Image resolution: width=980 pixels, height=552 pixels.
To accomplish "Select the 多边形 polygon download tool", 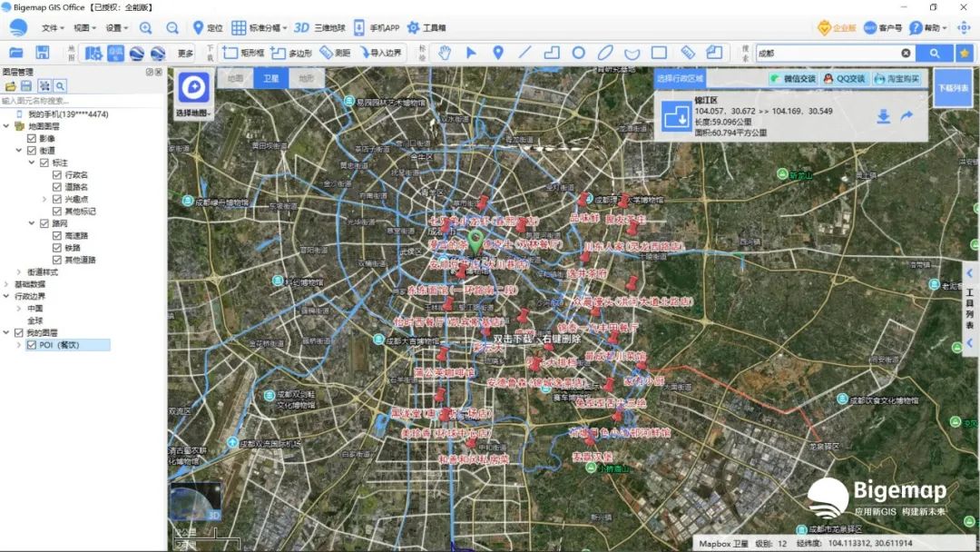I will click(x=291, y=54).
